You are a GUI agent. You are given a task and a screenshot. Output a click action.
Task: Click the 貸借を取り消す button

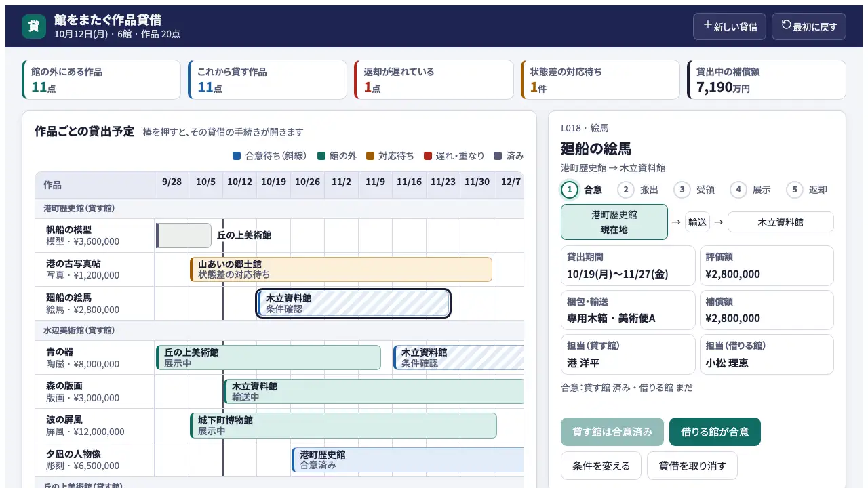pyautogui.click(x=692, y=466)
